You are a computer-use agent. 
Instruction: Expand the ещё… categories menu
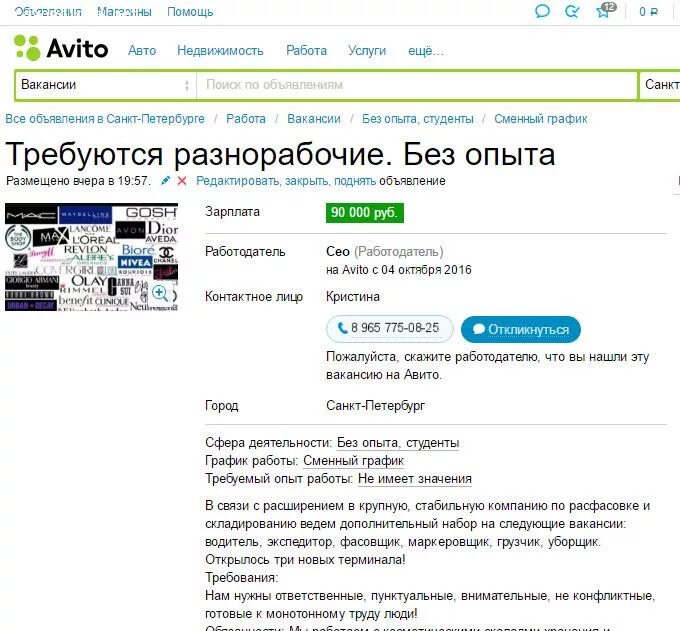click(425, 51)
